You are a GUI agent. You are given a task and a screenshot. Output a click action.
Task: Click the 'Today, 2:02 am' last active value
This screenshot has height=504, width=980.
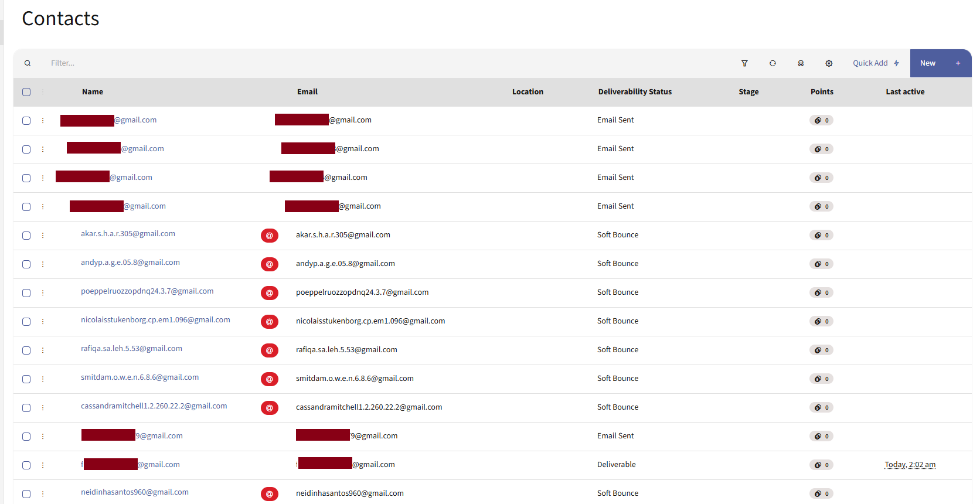pyautogui.click(x=910, y=465)
